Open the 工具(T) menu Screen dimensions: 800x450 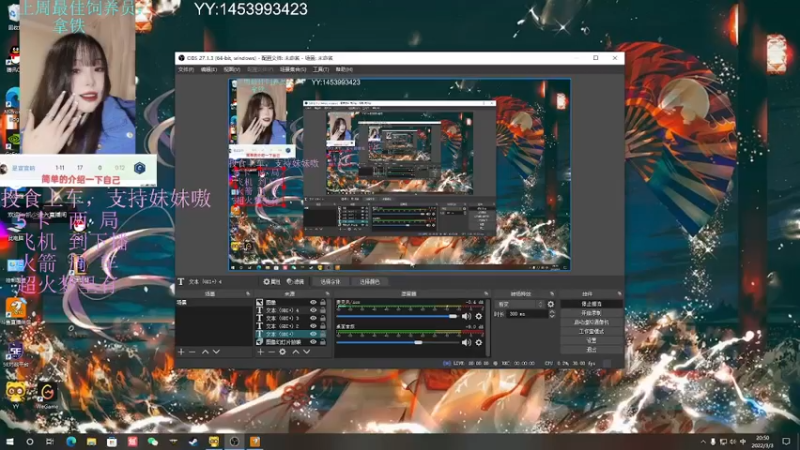(x=321, y=69)
